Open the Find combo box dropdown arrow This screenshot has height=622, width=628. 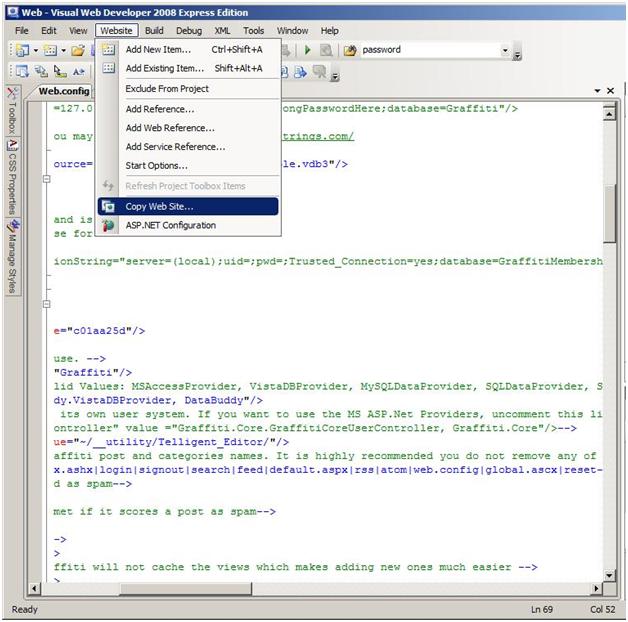click(505, 50)
